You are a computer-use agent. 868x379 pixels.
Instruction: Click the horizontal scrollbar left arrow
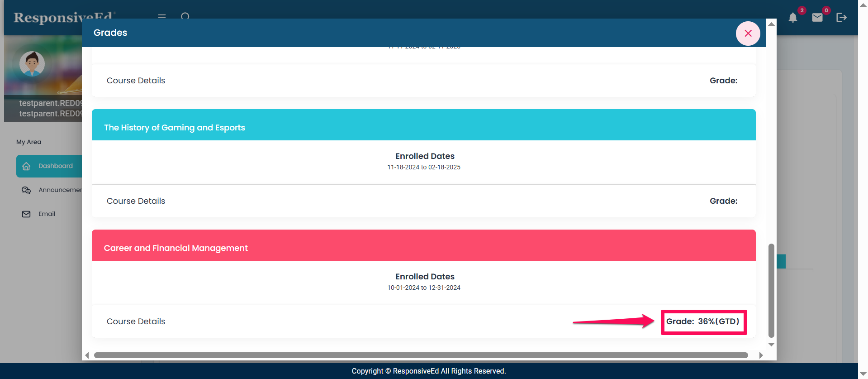coord(87,355)
